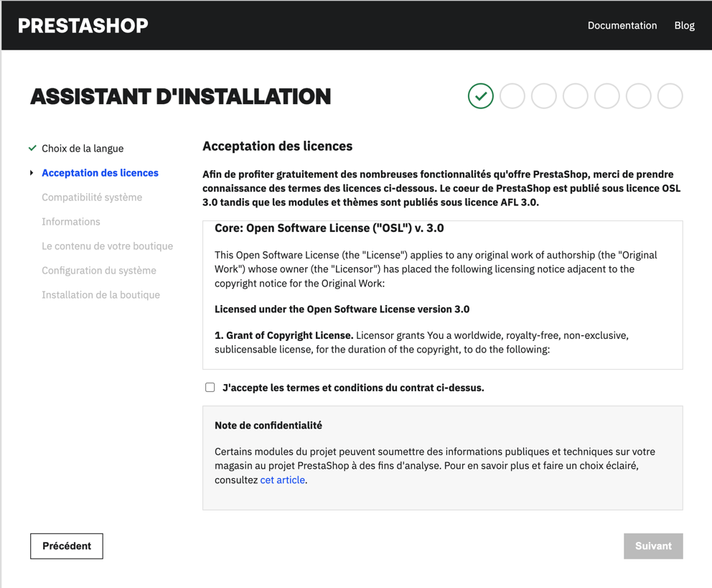Click the PrestaShop logo
Viewport: 712px width, 588px height.
point(83,25)
